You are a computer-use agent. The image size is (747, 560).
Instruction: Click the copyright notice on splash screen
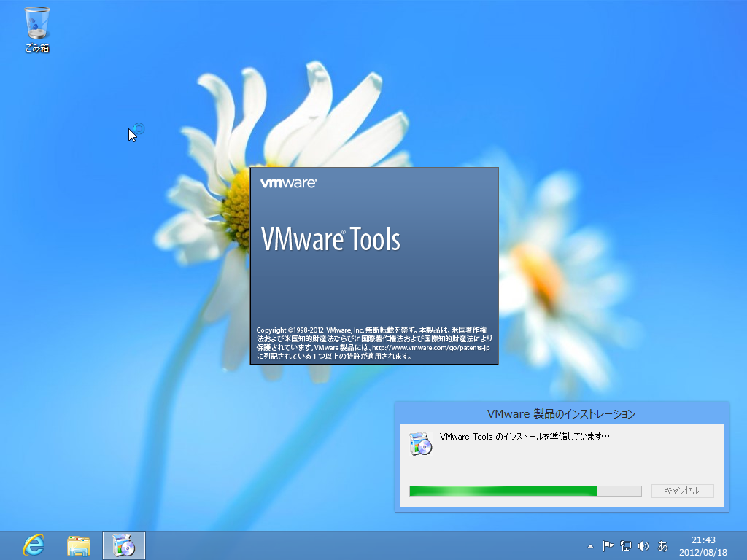click(374, 343)
